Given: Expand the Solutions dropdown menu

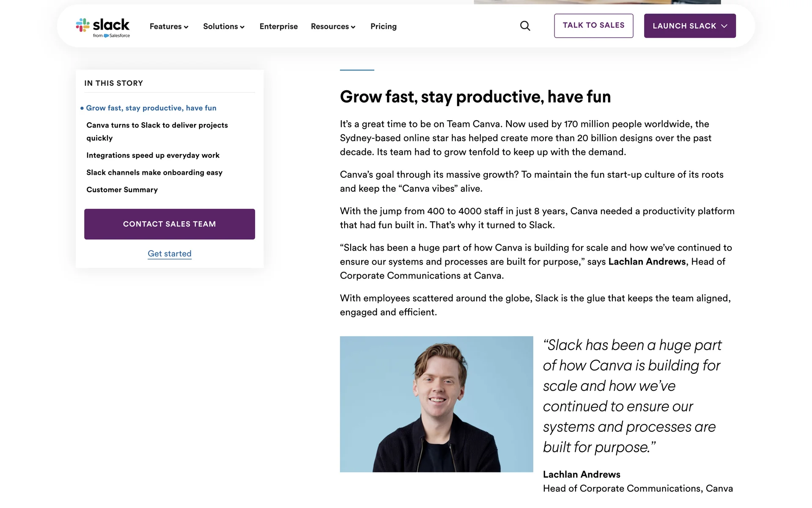Looking at the screenshot, I should tap(224, 26).
